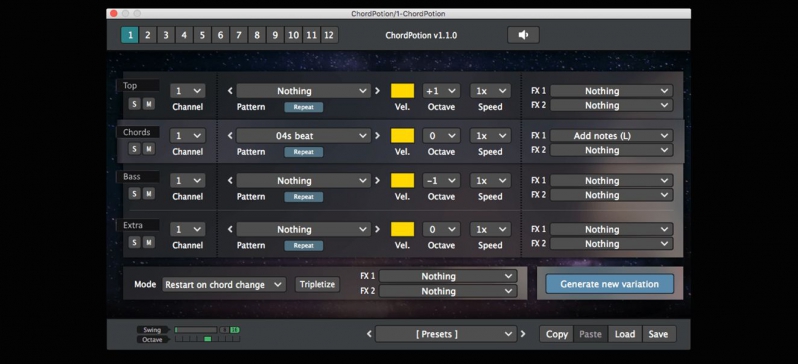This screenshot has height=364, width=798.
Task: Go to next pattern in Bass row
Action: coord(377,180)
